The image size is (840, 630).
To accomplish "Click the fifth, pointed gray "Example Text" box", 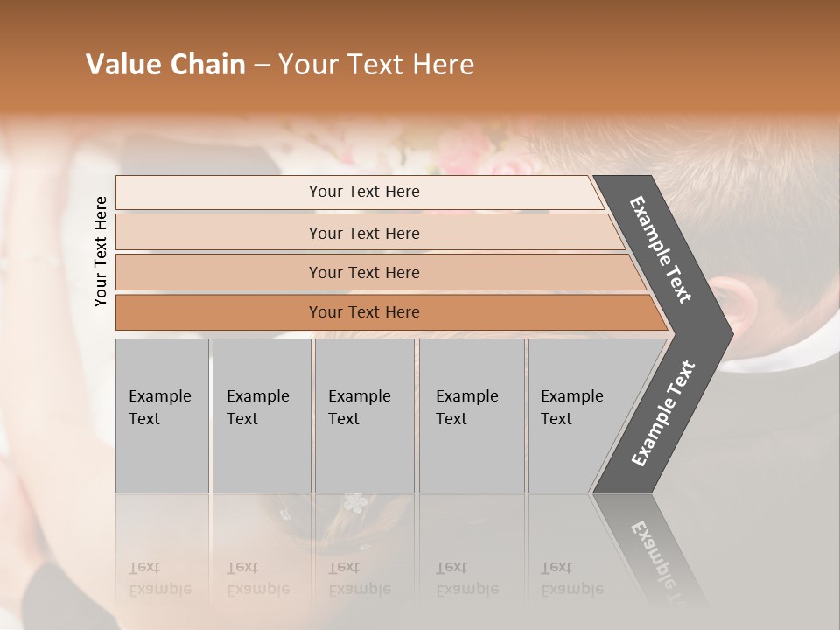I will coord(577,415).
